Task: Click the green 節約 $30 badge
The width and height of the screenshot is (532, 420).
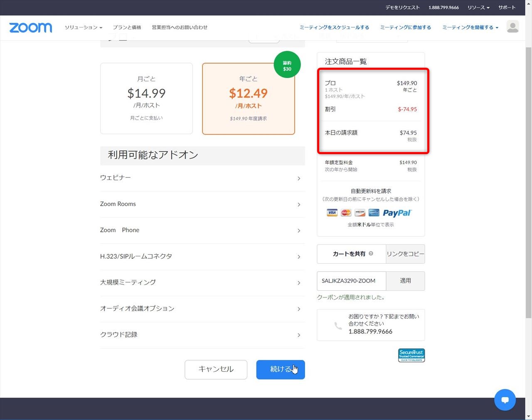Action: point(287,64)
